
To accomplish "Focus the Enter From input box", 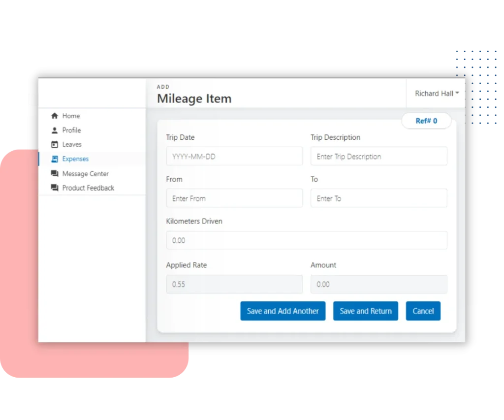I will (234, 198).
